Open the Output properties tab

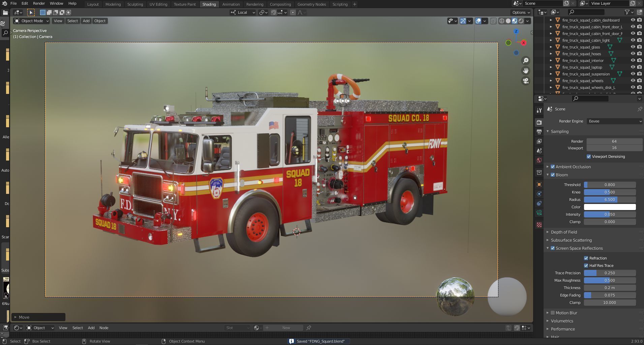click(x=539, y=132)
